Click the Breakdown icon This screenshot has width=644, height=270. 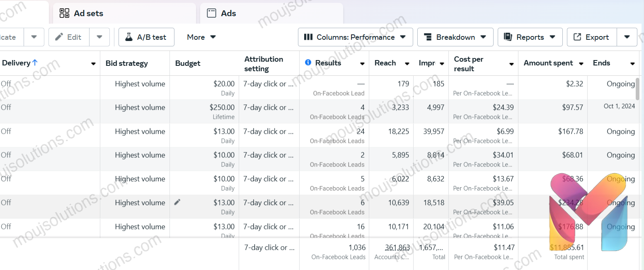[428, 37]
